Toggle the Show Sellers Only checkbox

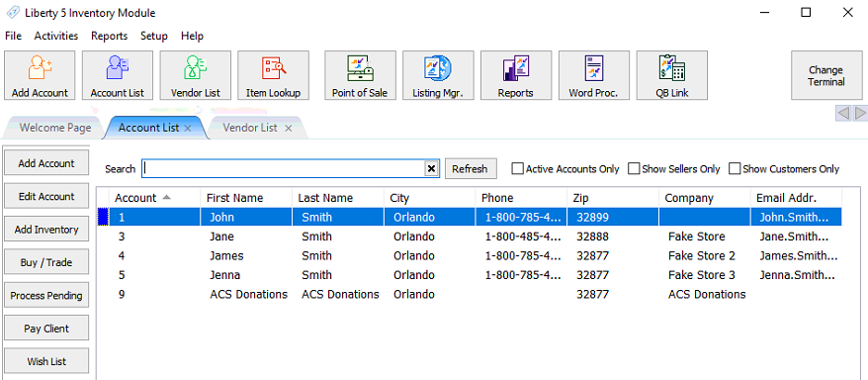[x=634, y=168]
